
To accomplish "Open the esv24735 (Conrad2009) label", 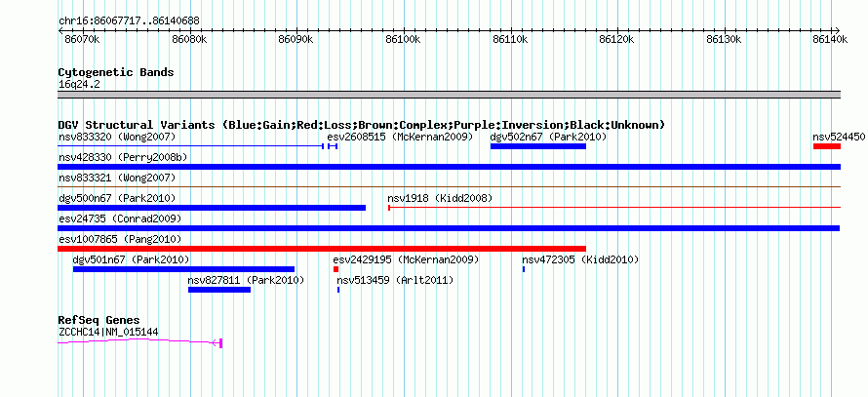I will tap(120, 218).
